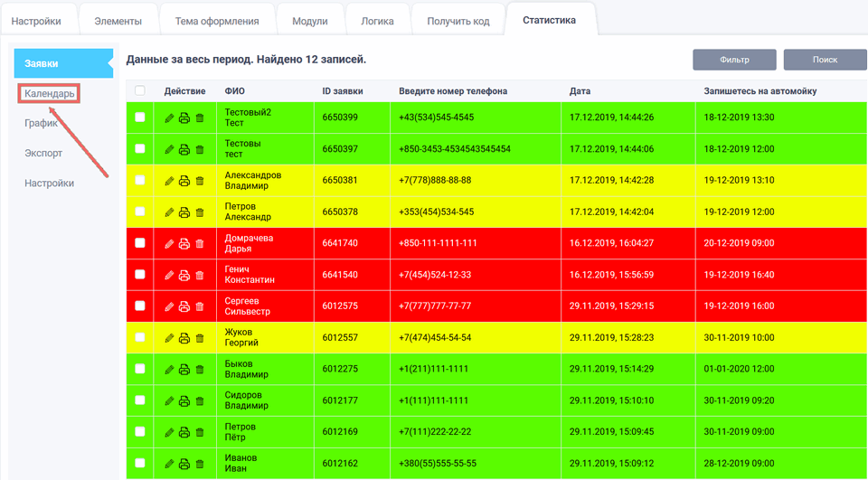Go to Экспорт in the sidebar
Image resolution: width=868 pixels, height=480 pixels.
coord(43,153)
